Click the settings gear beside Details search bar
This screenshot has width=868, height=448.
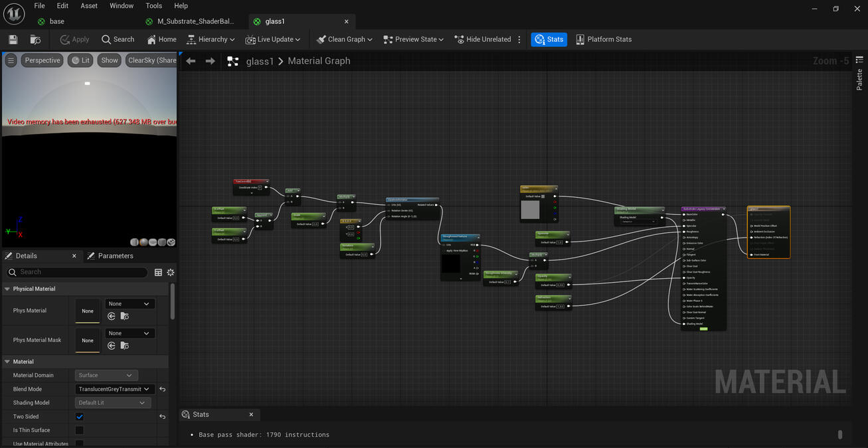pyautogui.click(x=171, y=272)
